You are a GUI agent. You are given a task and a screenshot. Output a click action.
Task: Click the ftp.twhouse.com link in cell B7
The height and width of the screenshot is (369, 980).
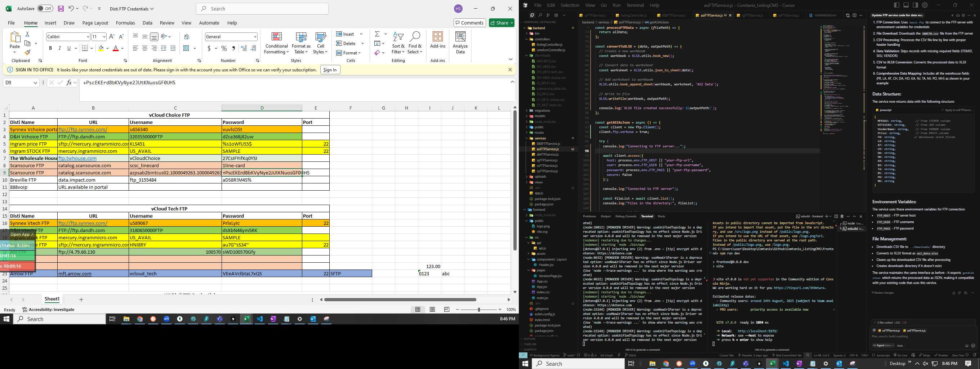click(x=77, y=158)
